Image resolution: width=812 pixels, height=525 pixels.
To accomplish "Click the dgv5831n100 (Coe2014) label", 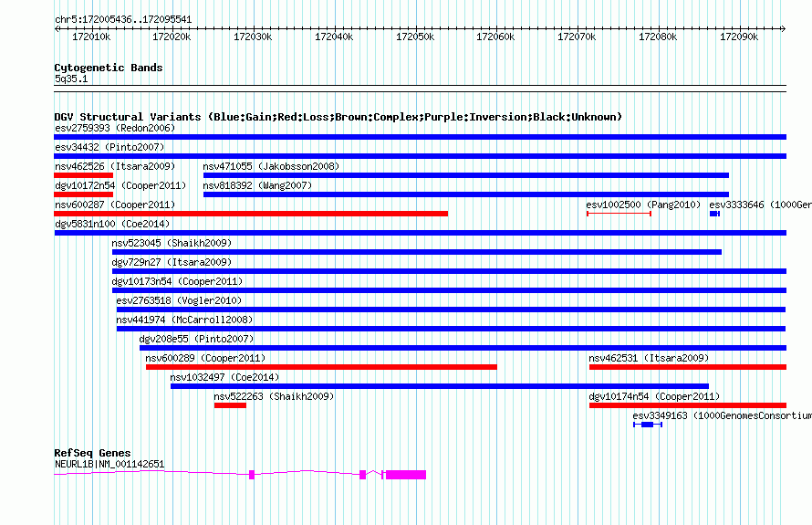I will point(112,224).
